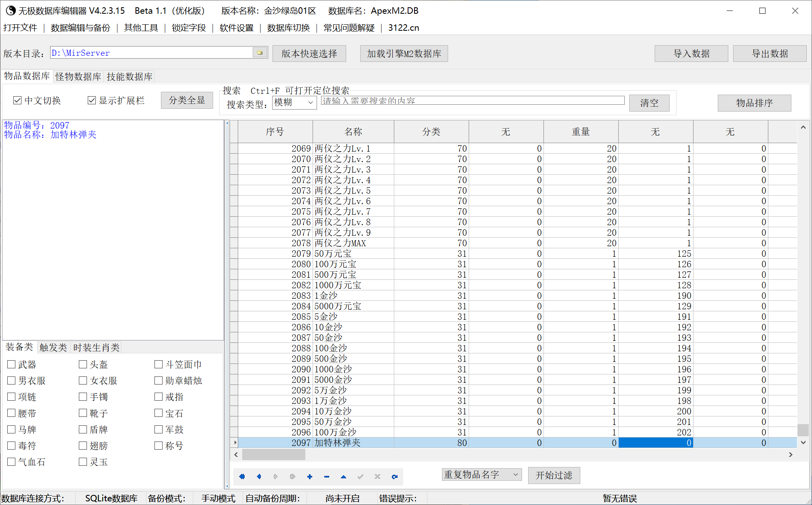This screenshot has height=505, width=812.
Task: Click the current row indicator arrow
Action: point(235,443)
